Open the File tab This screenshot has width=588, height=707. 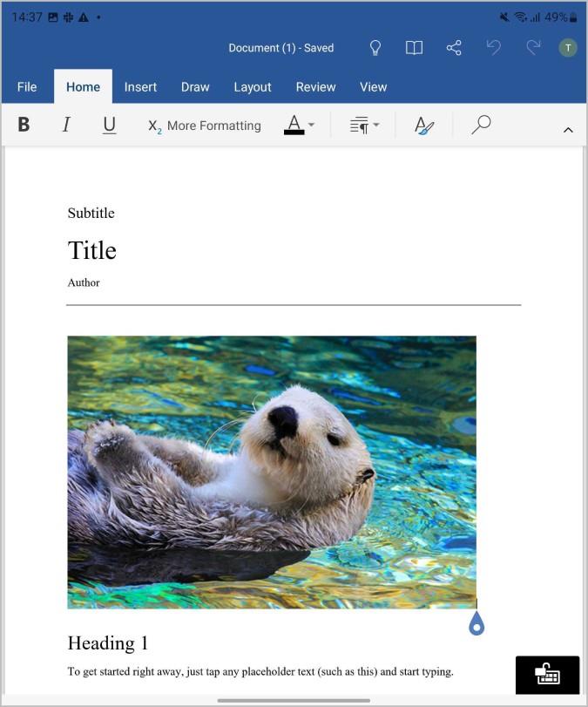point(27,86)
